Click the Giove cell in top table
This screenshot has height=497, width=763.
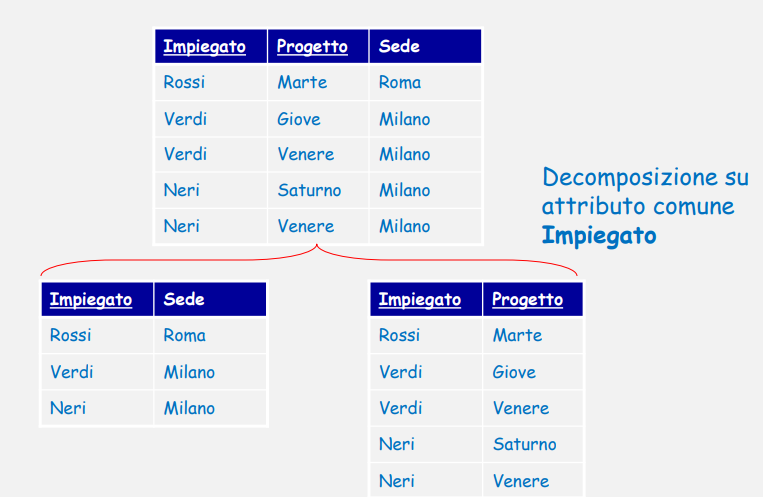coord(318,119)
